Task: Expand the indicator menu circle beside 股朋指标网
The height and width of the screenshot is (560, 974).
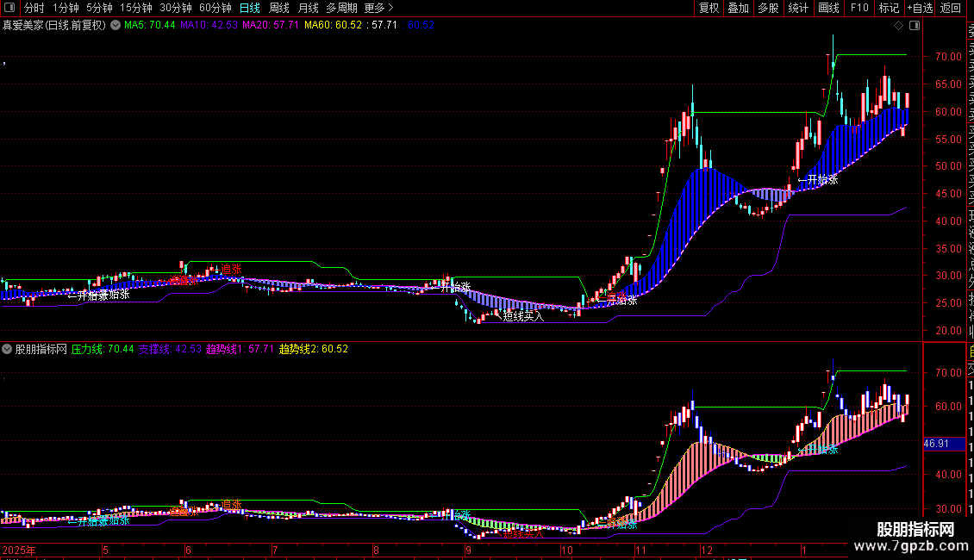Action: point(7,349)
